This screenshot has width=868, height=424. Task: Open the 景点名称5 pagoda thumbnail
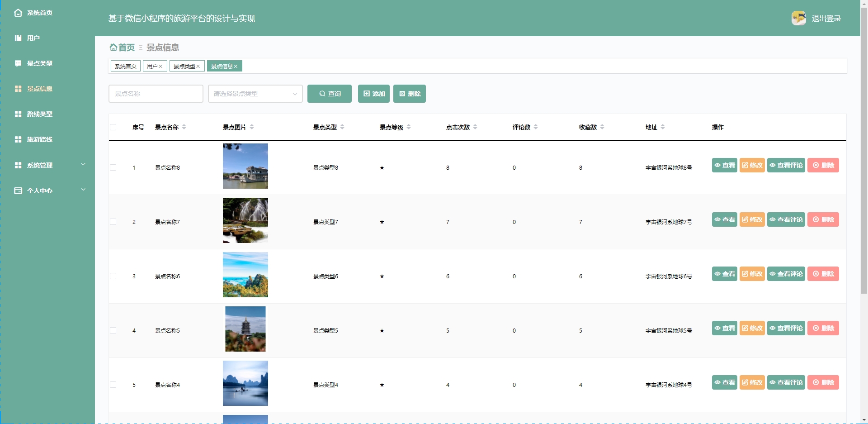click(x=245, y=329)
